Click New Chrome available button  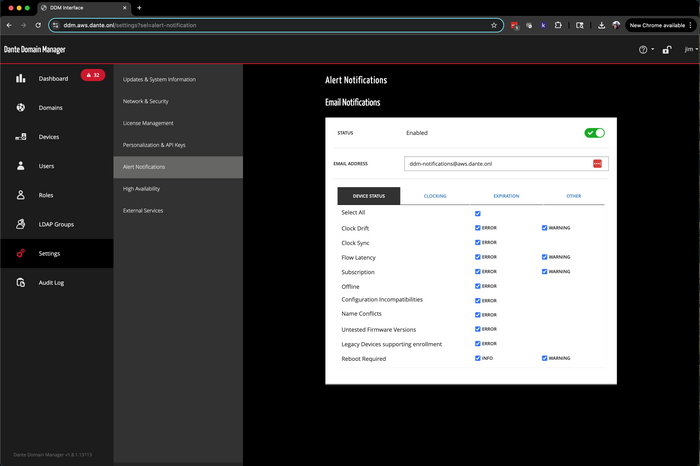pyautogui.click(x=657, y=25)
